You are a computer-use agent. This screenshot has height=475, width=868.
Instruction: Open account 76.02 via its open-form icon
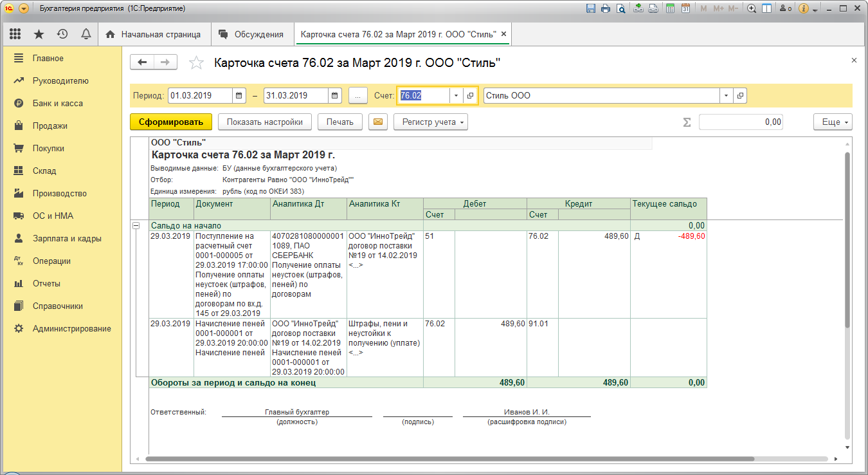(x=470, y=95)
